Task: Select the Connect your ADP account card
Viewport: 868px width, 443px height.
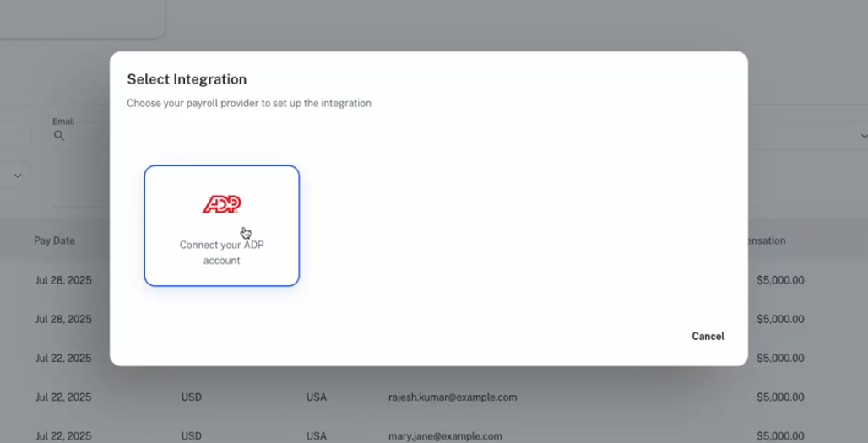Action: (221, 225)
